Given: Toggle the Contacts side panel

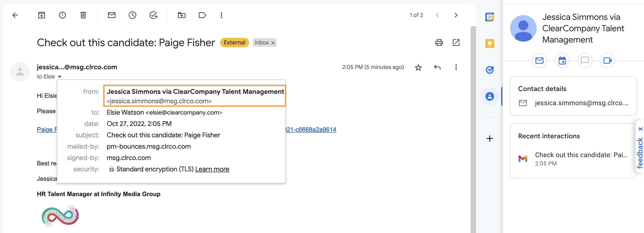Looking at the screenshot, I should click(x=490, y=96).
